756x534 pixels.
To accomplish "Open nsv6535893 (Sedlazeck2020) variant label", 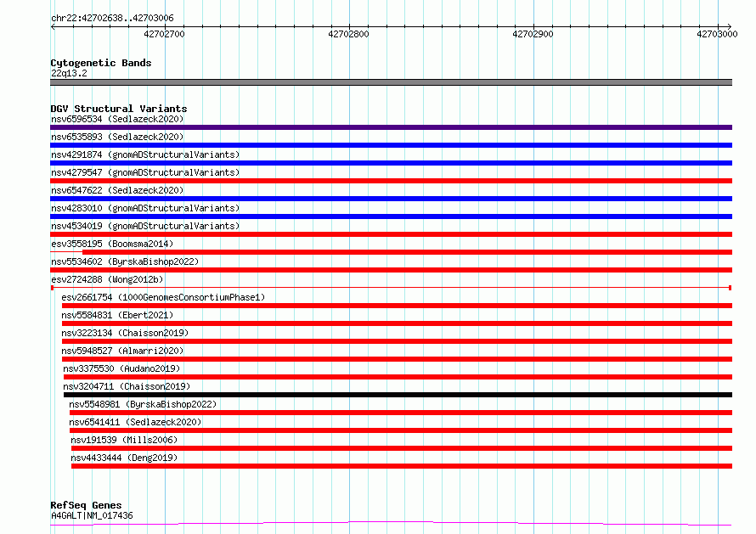I will [117, 137].
